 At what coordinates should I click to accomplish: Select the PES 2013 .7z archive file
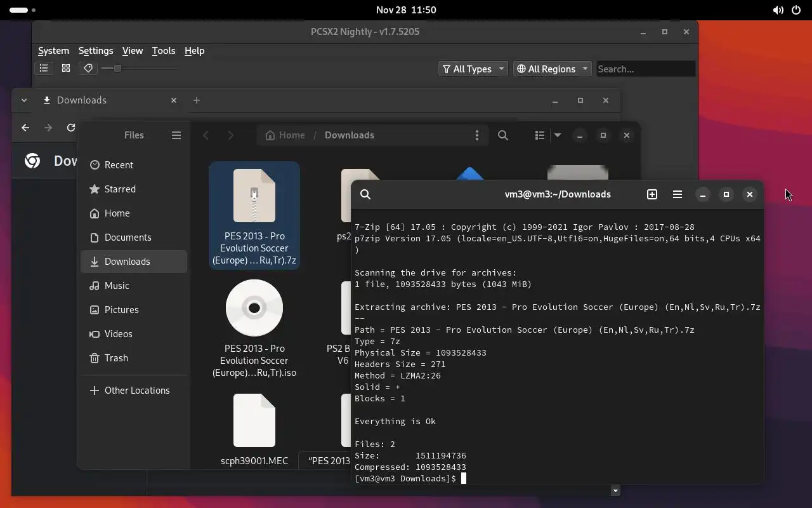pos(254,216)
